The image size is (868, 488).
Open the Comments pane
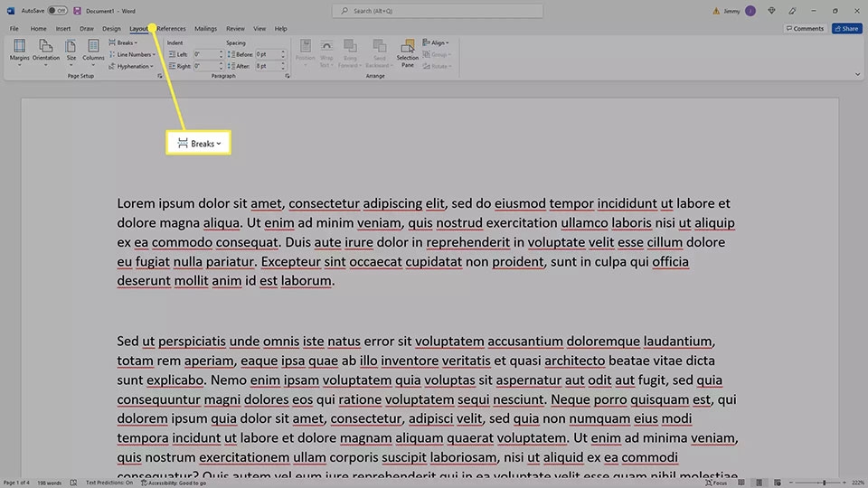805,28
